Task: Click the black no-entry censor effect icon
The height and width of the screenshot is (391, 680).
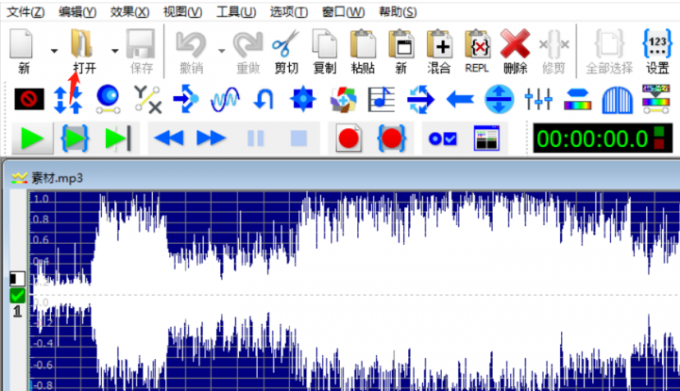Action: (x=29, y=99)
